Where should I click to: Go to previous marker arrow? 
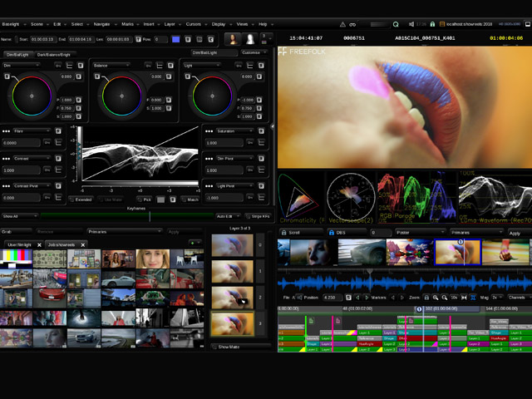(x=393, y=298)
